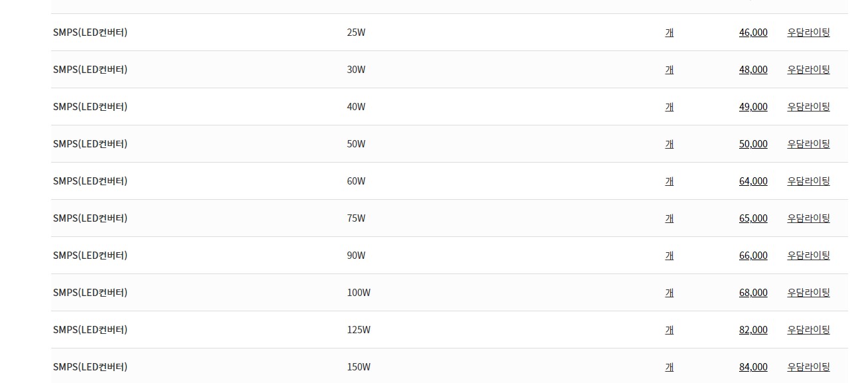Open the 64,000 price link
The image size is (868, 383).
tap(753, 181)
